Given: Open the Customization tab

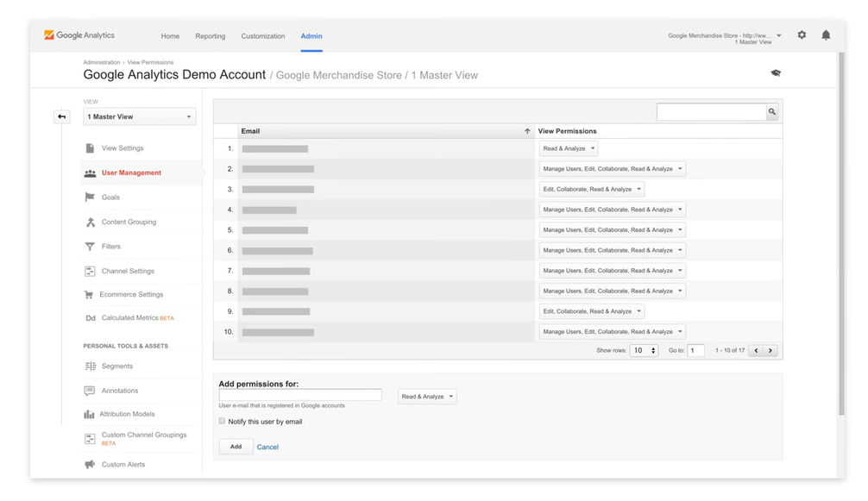Looking at the screenshot, I should tap(263, 36).
